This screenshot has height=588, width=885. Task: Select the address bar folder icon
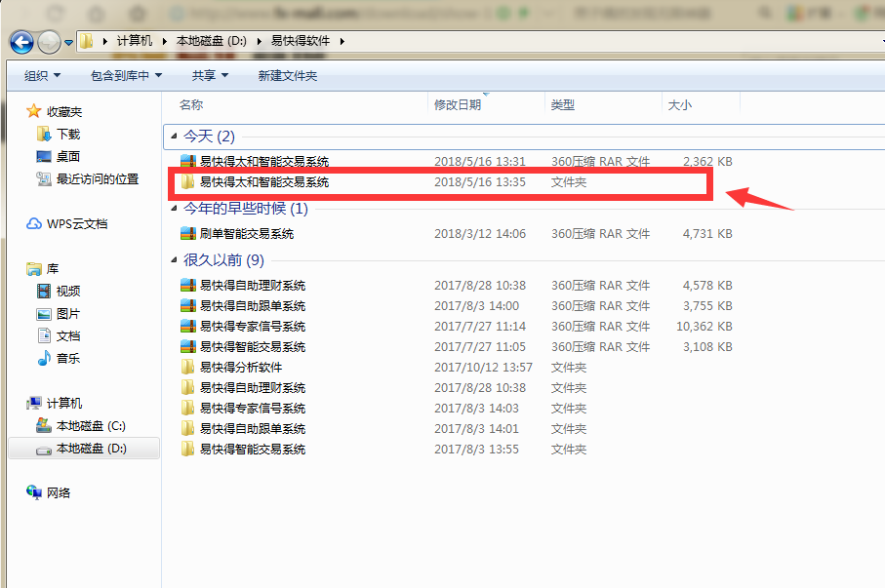[87, 41]
